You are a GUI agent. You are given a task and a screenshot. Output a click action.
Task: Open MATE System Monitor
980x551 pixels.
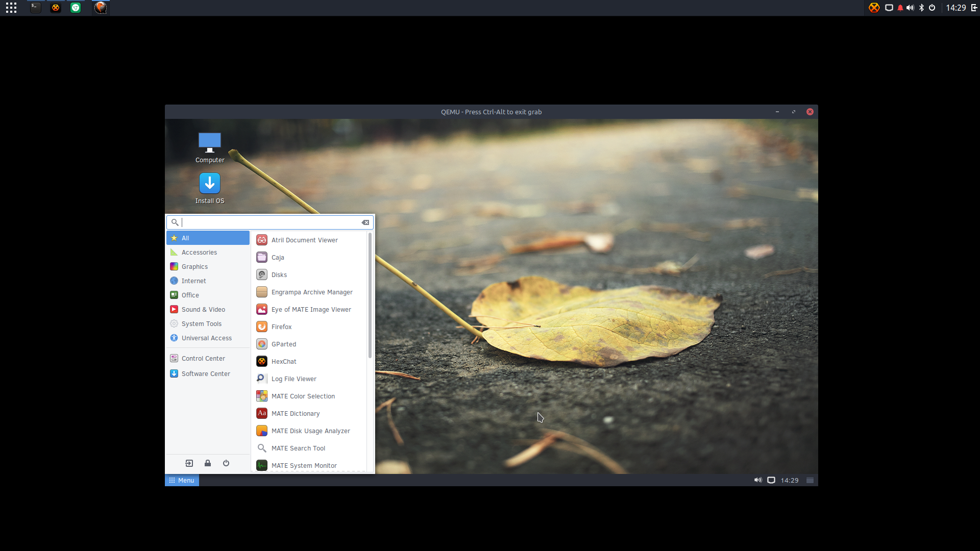[309, 465]
